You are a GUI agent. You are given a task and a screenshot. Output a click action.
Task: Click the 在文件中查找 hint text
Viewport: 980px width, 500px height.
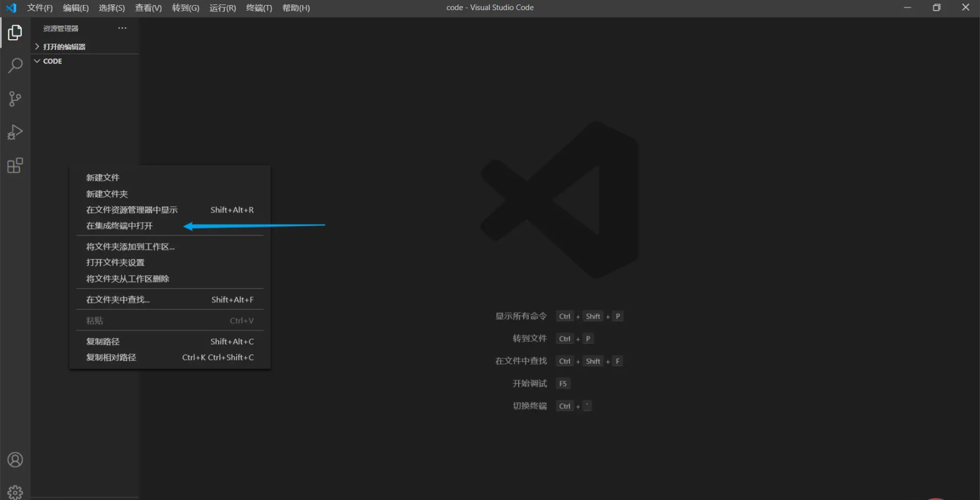[521, 361]
